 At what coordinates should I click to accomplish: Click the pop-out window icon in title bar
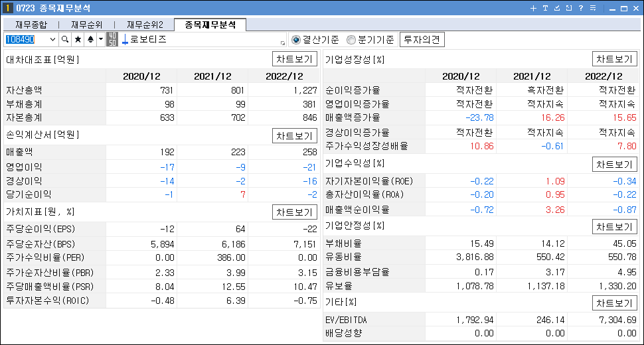[x=569, y=8]
